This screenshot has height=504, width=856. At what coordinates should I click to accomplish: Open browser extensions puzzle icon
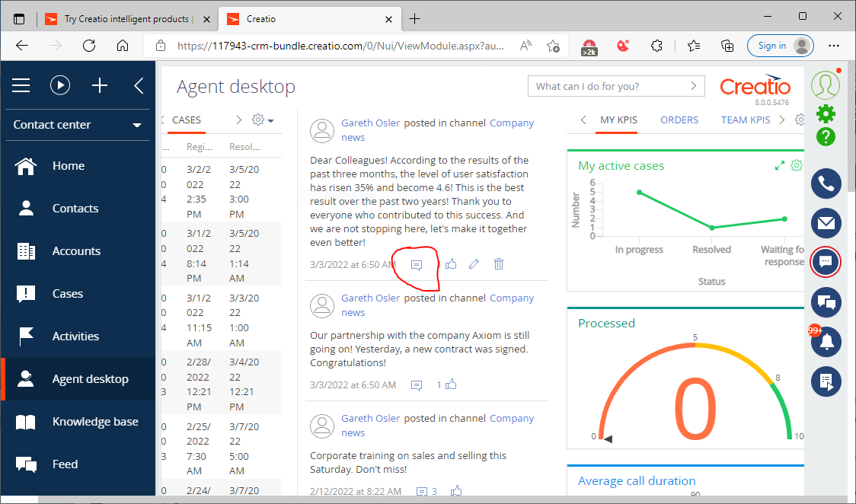point(656,46)
